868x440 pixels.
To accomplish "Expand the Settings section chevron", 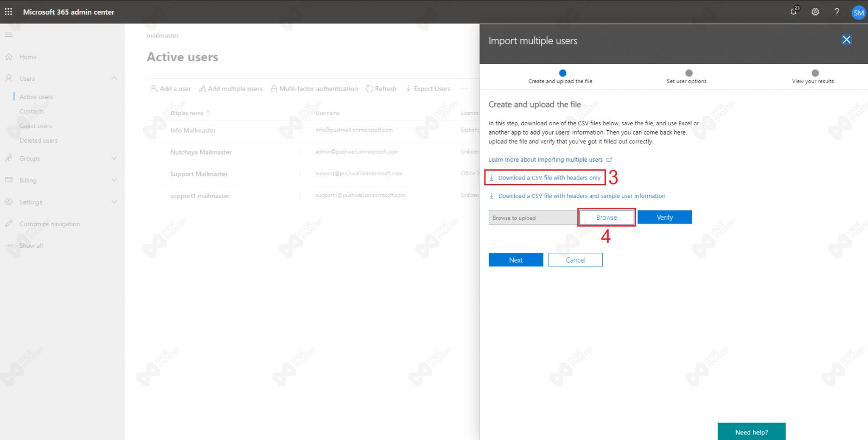I will click(114, 202).
